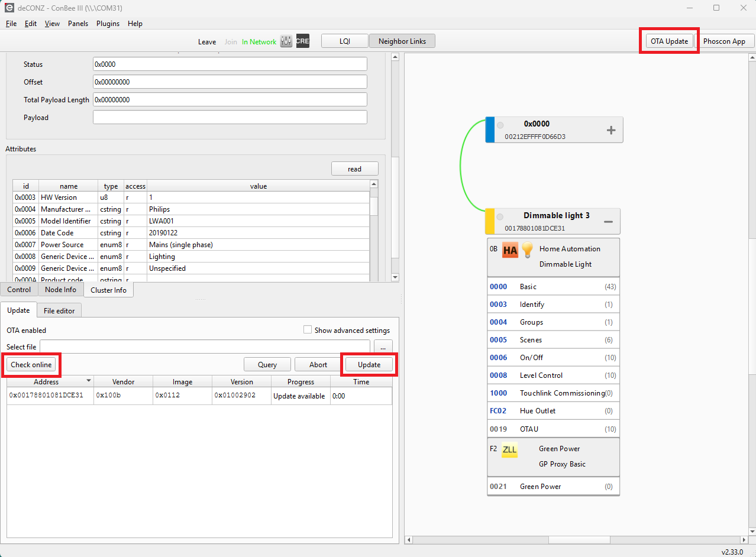
Task: Click the mixer sliders icon beside In Network
Action: pyautogui.click(x=286, y=41)
